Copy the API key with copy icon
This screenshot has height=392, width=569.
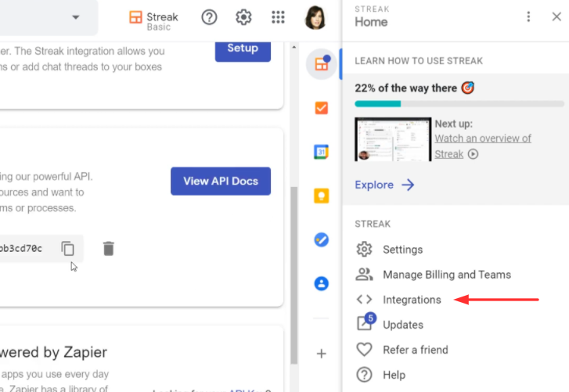coord(68,248)
